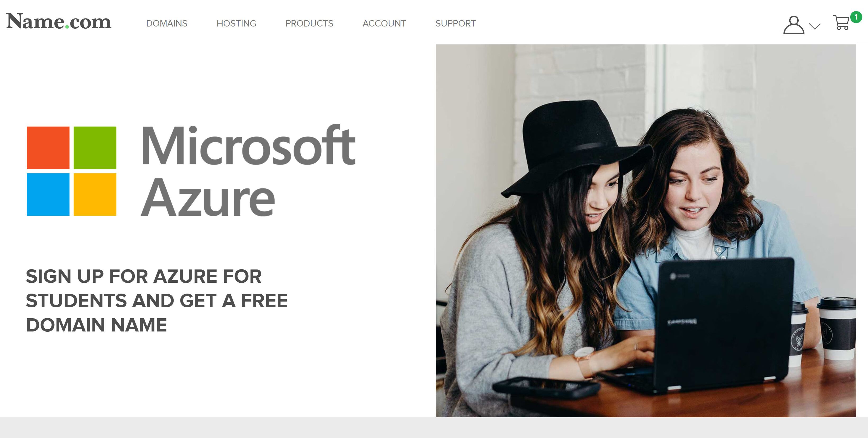
Task: Click the Sign up for Azure headline
Action: coord(157,300)
